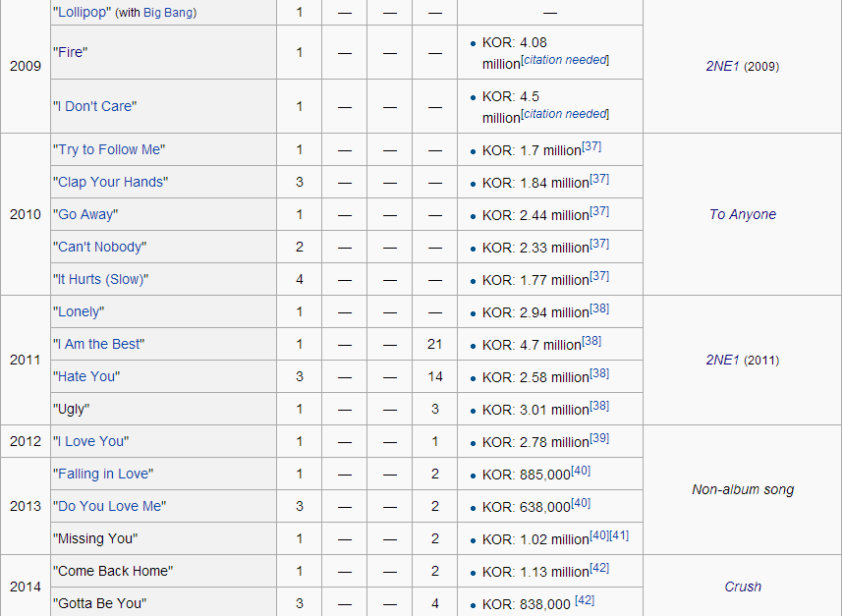The height and width of the screenshot is (616, 843).
Task: Follow reference 40 beside 885,000
Action: (x=581, y=471)
